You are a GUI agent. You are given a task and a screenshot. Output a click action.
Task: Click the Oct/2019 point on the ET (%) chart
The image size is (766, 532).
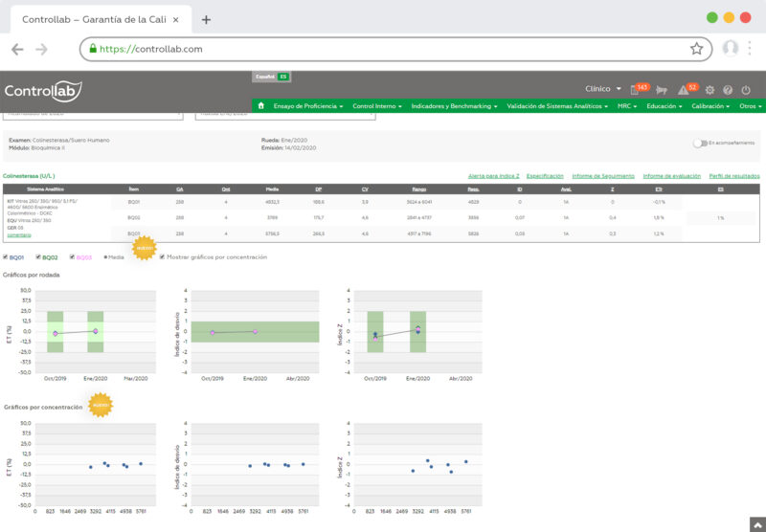[56, 333]
